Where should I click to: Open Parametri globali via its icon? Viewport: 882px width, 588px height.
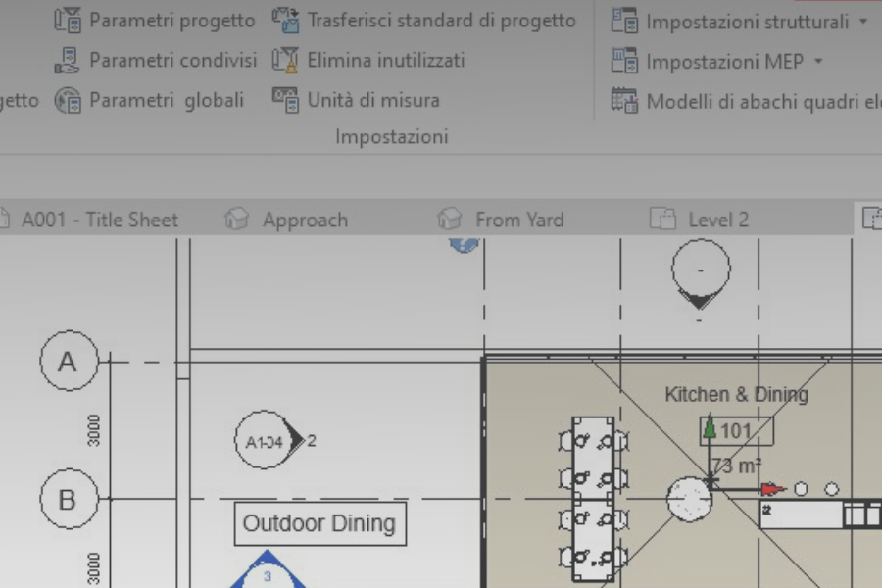[67, 99]
